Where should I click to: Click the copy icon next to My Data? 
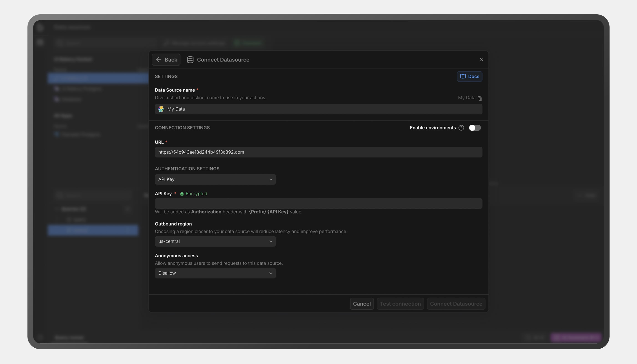pos(480,98)
